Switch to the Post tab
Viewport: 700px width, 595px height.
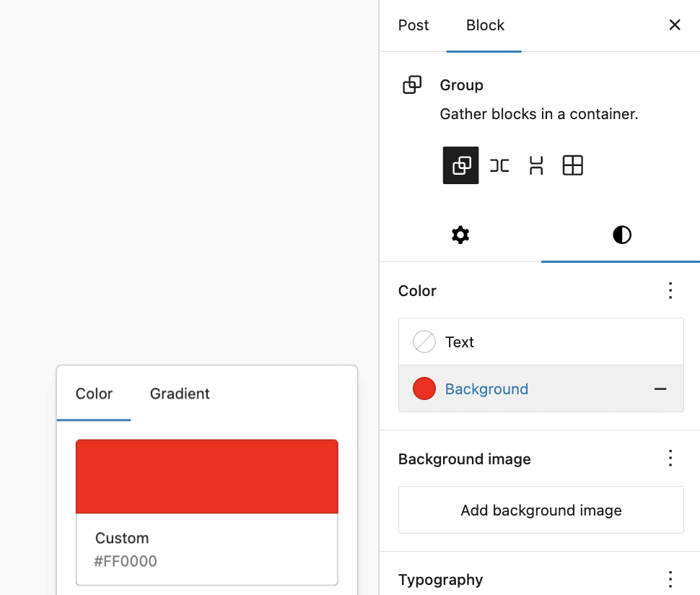click(x=414, y=25)
